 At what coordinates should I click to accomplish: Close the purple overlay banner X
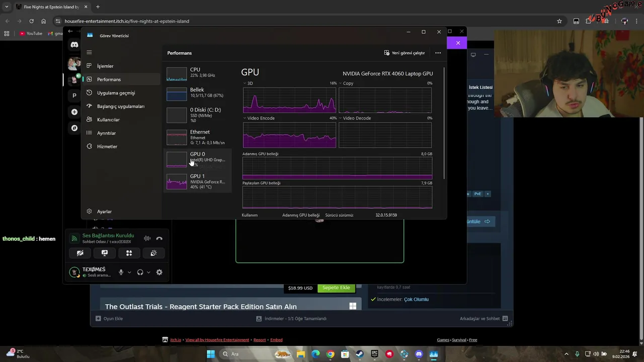pos(458,43)
